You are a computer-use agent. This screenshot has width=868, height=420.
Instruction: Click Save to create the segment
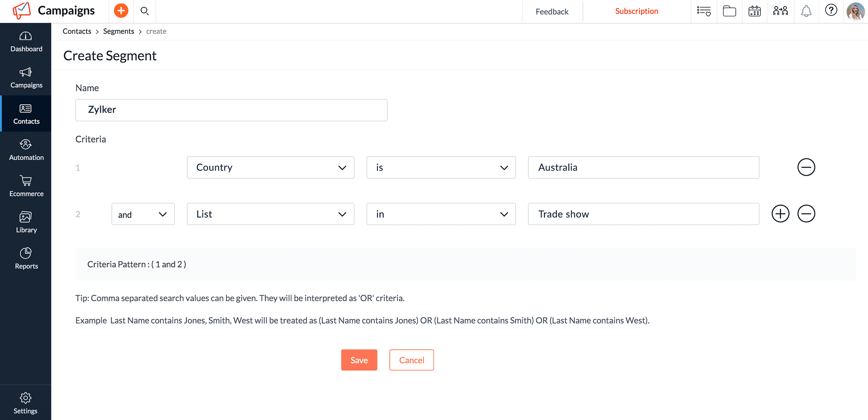pyautogui.click(x=359, y=359)
